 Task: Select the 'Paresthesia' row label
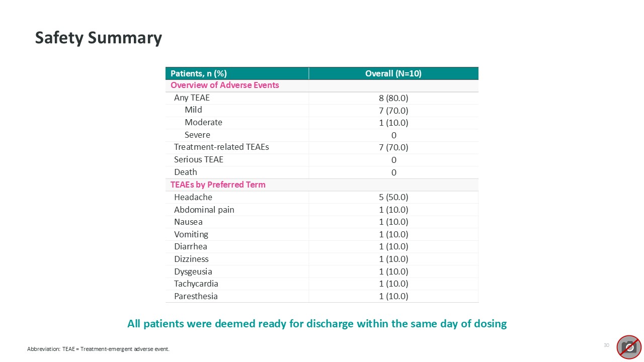(x=196, y=296)
